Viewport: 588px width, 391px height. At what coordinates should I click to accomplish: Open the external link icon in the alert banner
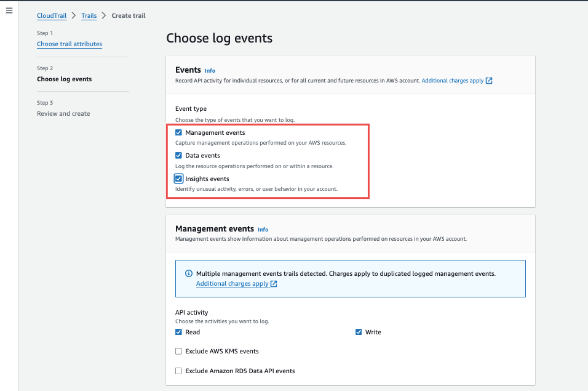(274, 284)
